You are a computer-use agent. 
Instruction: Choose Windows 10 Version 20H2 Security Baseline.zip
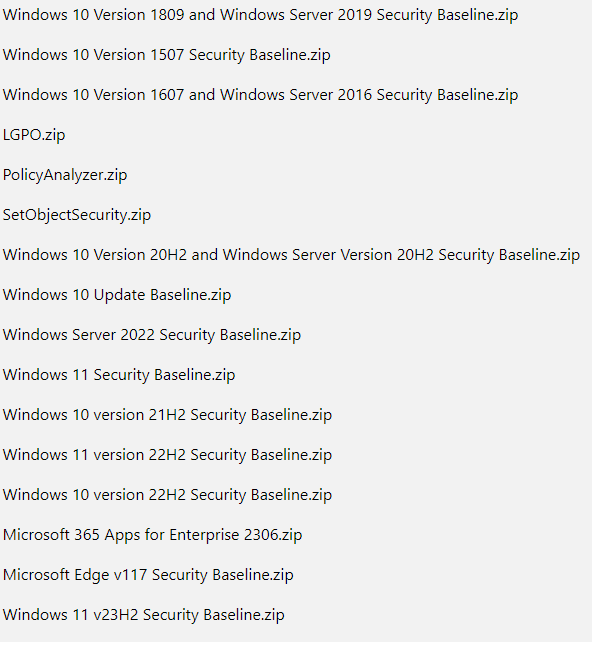click(291, 255)
